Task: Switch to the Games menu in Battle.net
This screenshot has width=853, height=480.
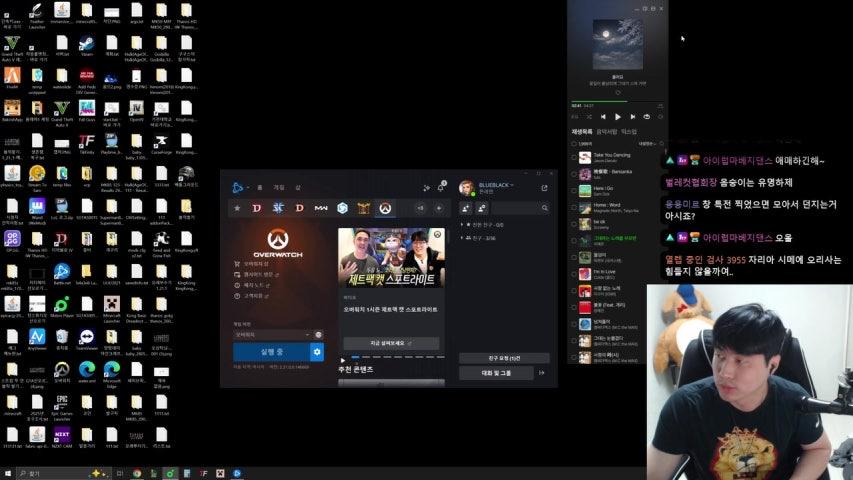Action: 279,187
